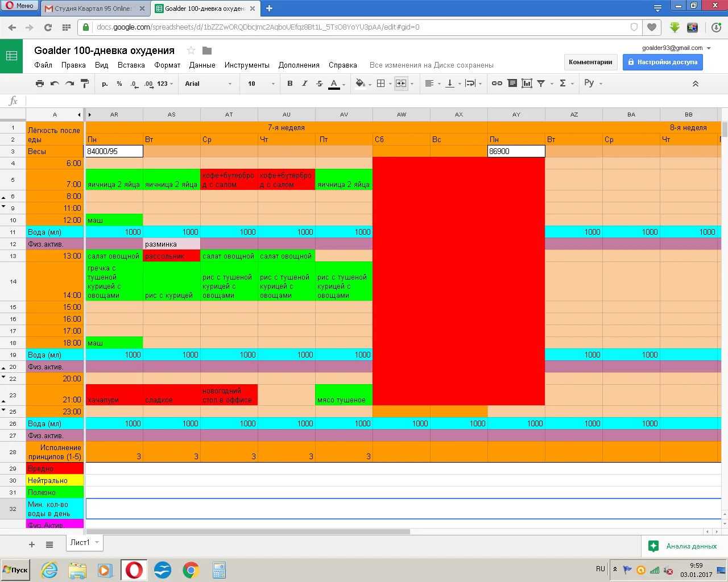The image size is (728, 582).
Task: Toggle bold formatting
Action: point(290,84)
